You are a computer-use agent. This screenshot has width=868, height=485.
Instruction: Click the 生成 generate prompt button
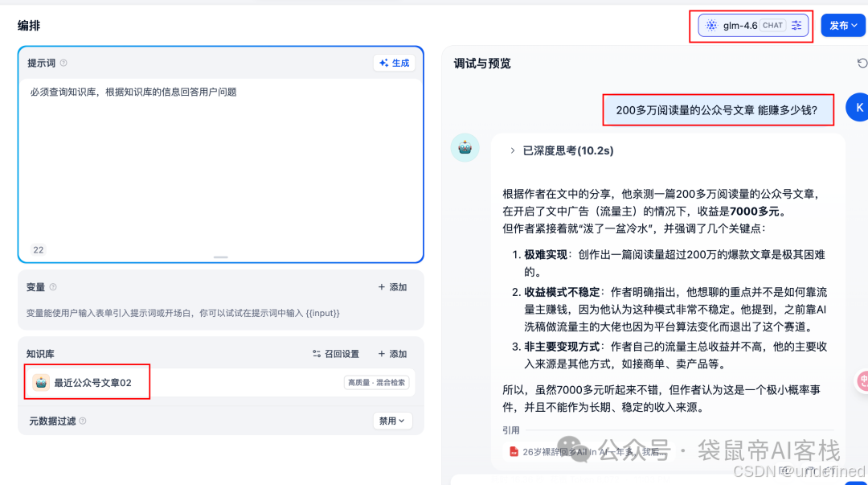click(394, 63)
